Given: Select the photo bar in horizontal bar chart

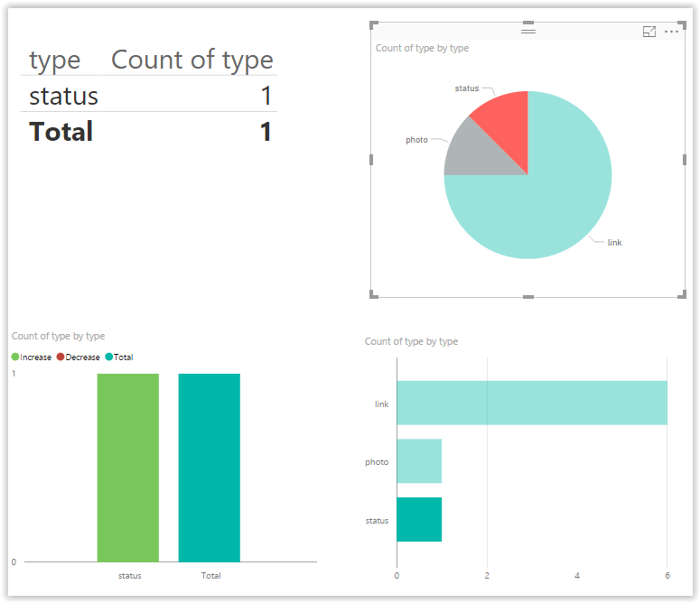Looking at the screenshot, I should (419, 461).
